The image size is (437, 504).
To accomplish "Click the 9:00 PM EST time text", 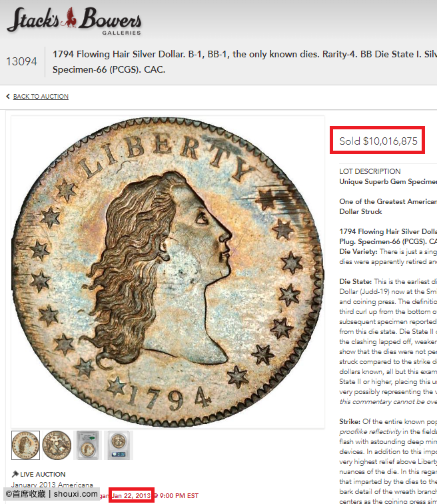I will 179,495.
